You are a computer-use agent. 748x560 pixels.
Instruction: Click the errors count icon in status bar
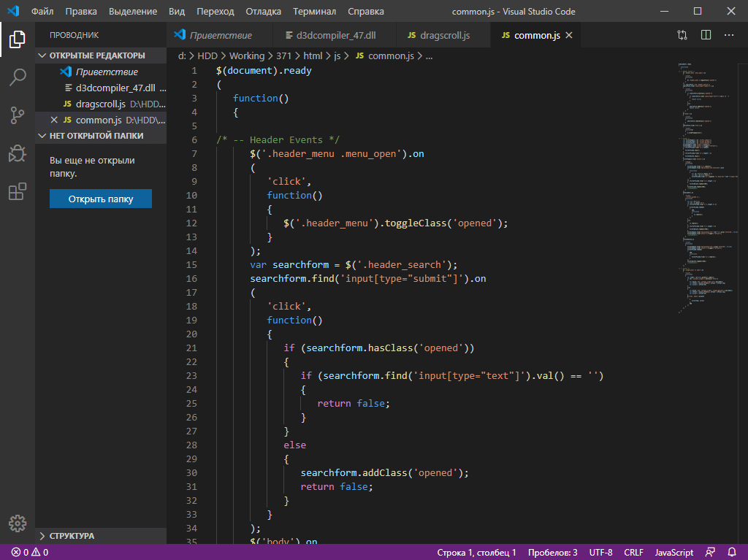pyautogui.click(x=16, y=553)
